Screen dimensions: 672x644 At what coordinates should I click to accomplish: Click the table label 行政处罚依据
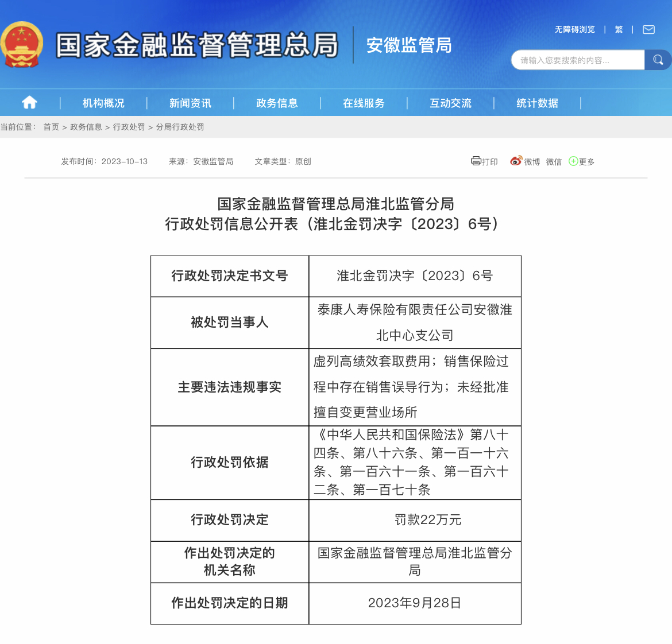[x=230, y=462]
